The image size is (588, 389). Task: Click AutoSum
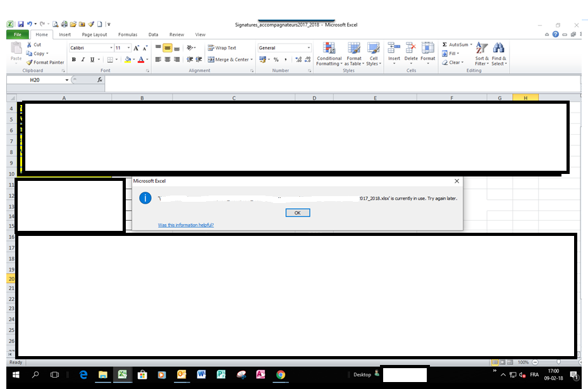click(x=456, y=45)
